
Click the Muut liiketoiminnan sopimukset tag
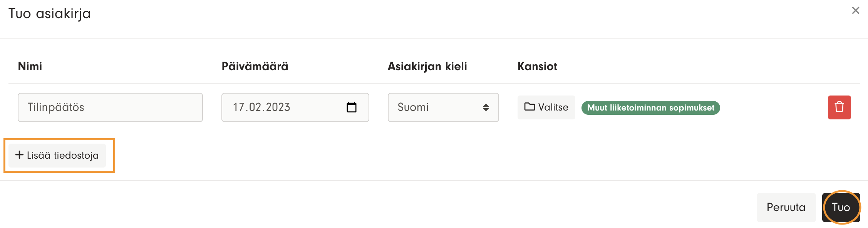(x=650, y=108)
